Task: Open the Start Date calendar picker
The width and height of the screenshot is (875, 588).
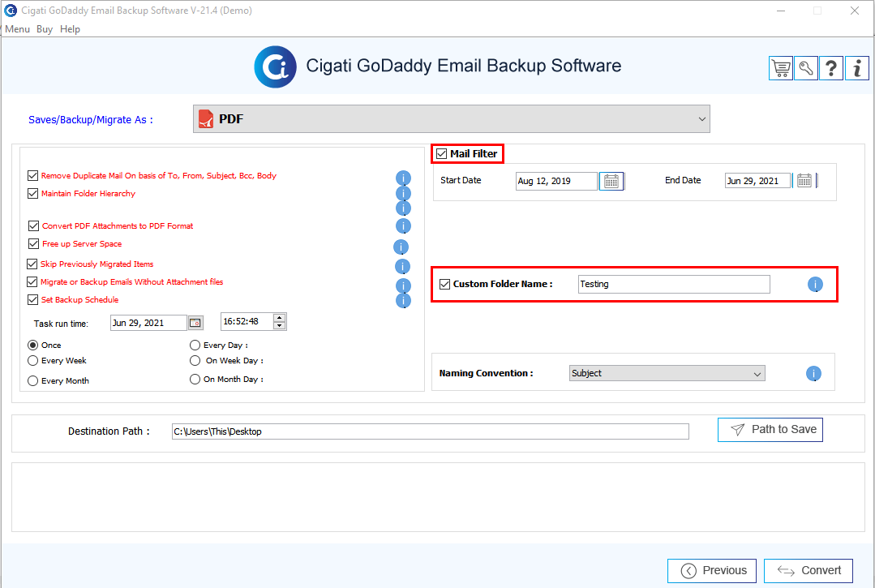Action: (x=611, y=182)
